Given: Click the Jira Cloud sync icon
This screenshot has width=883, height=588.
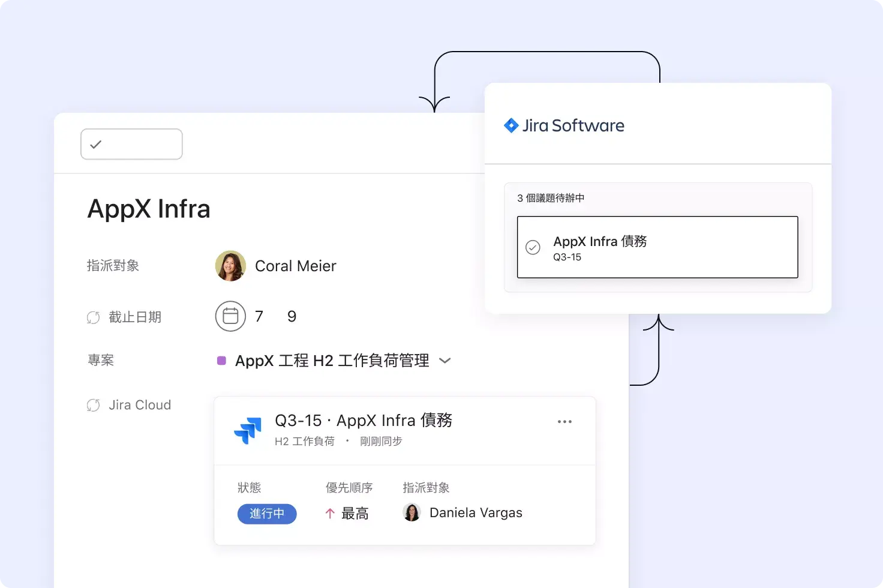Looking at the screenshot, I should (94, 404).
